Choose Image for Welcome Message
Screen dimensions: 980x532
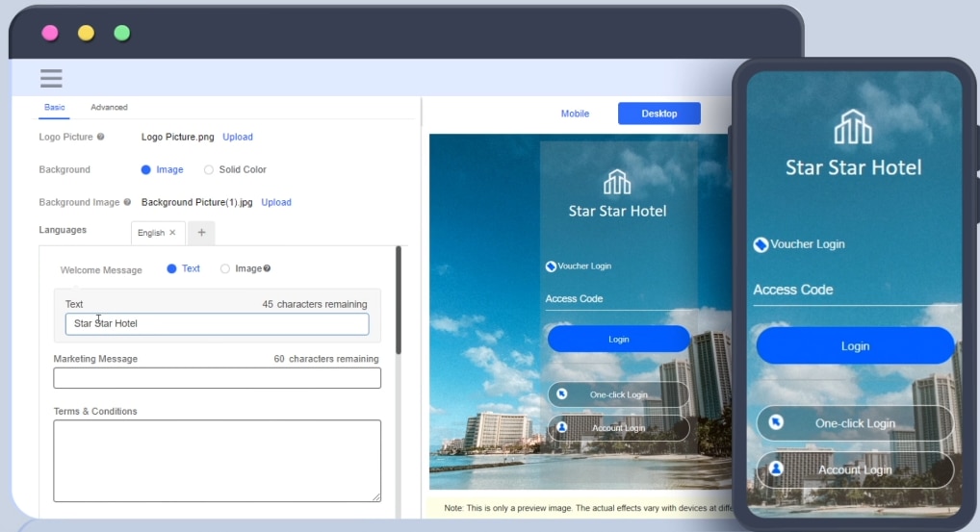(x=225, y=268)
